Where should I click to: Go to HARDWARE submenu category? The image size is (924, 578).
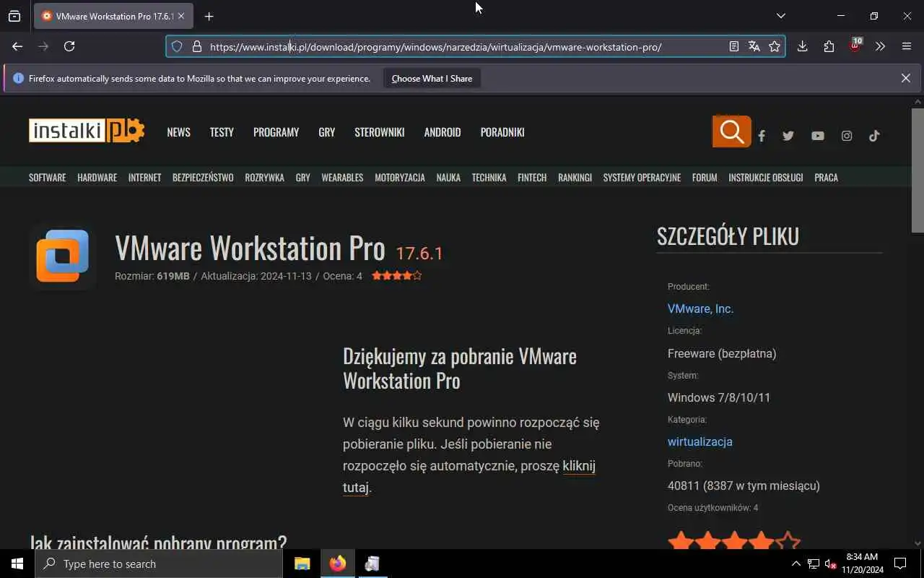pos(97,178)
